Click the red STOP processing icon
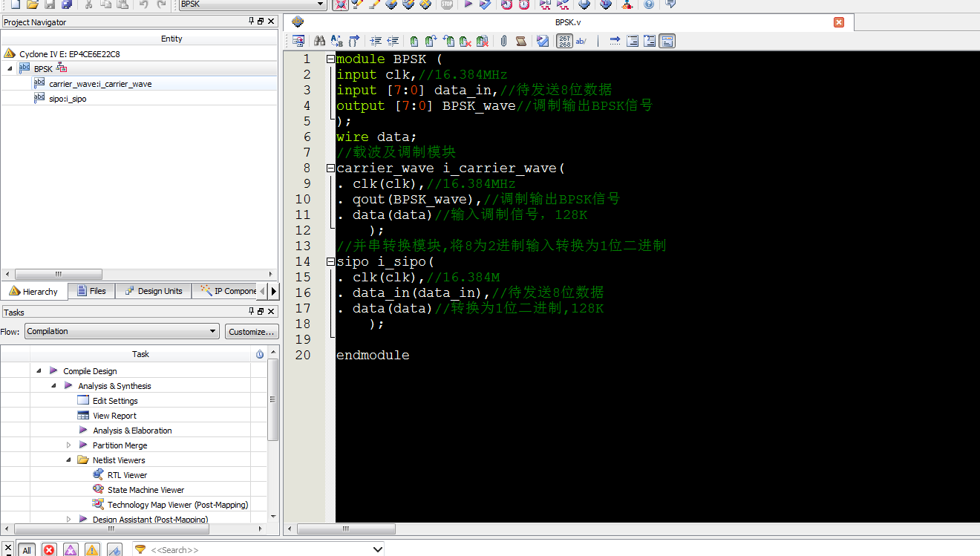Screen dimensions: 980x556 tap(447, 4)
